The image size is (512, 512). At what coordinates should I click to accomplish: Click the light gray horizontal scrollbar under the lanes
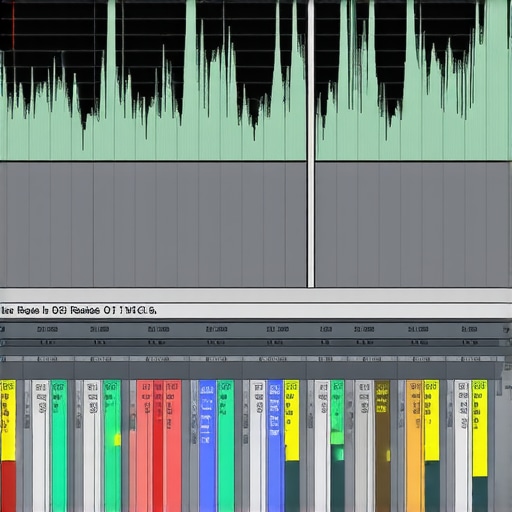click(x=256, y=295)
